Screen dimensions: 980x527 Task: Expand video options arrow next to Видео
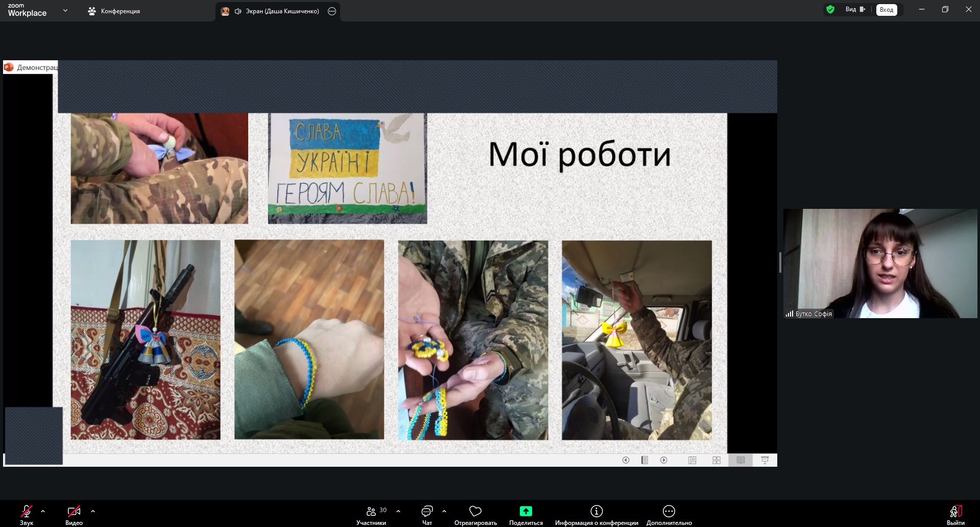93,511
